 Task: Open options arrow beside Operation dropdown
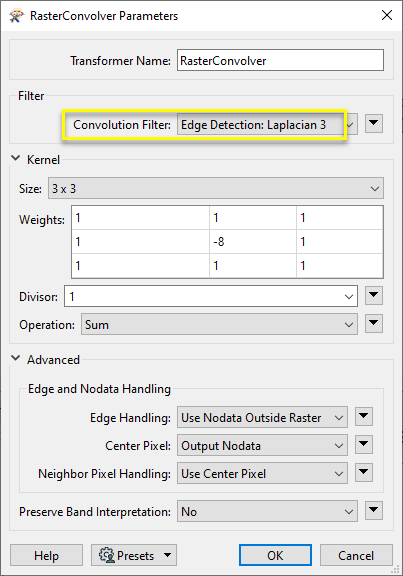374,324
